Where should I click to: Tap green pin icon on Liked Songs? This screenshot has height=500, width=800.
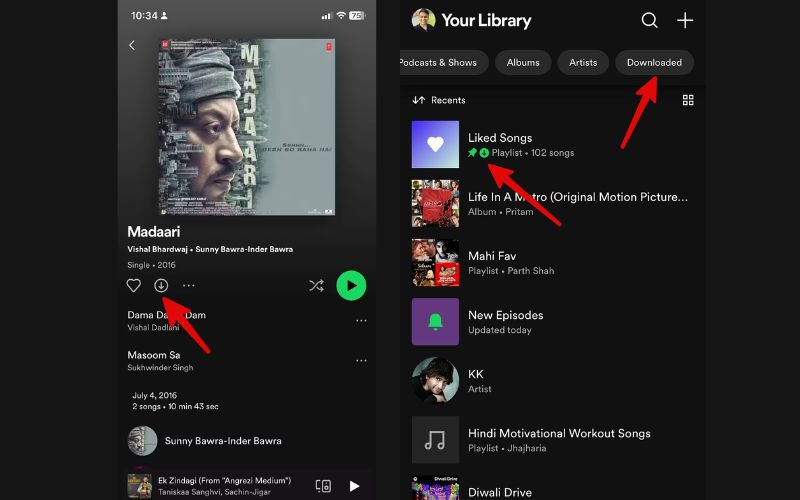tap(472, 153)
